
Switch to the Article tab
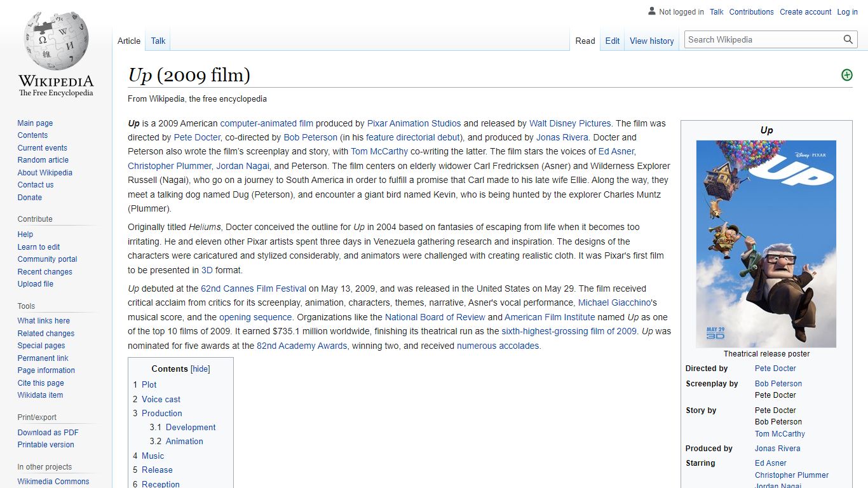point(129,41)
